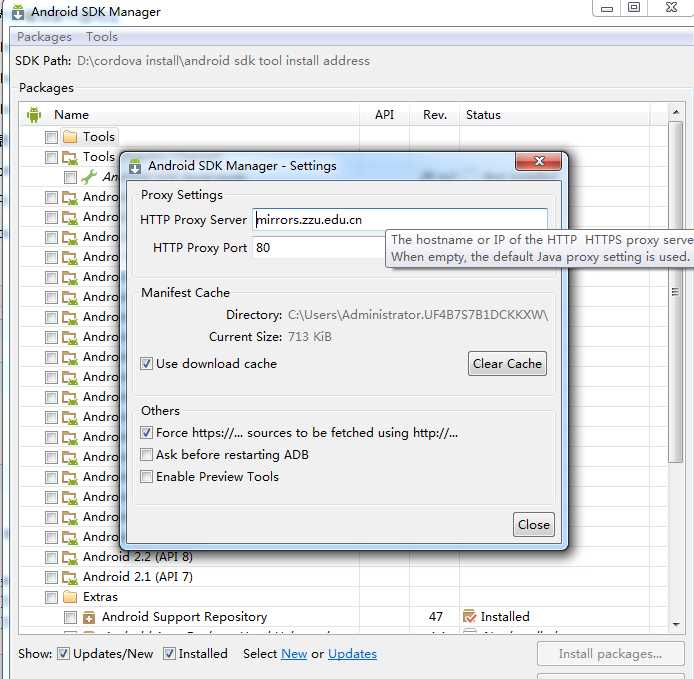Screen dimensions: 694x679
Task: Click the red X of Settings dialog
Action: pyautogui.click(x=539, y=161)
